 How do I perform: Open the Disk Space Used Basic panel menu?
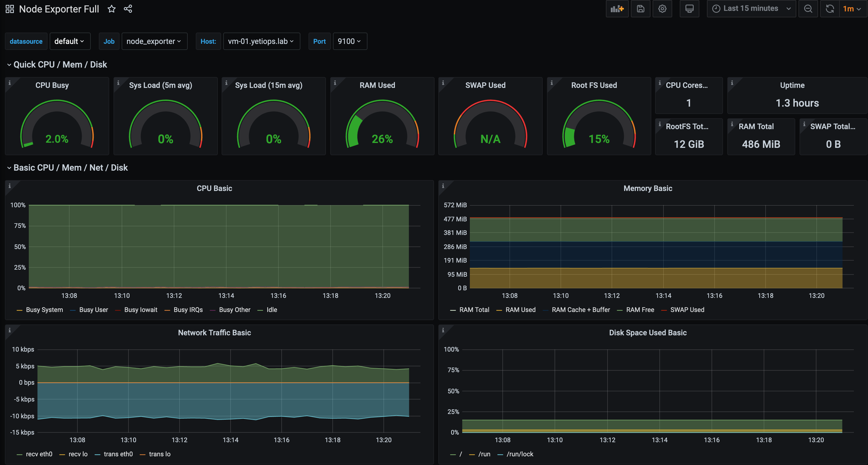(x=648, y=333)
